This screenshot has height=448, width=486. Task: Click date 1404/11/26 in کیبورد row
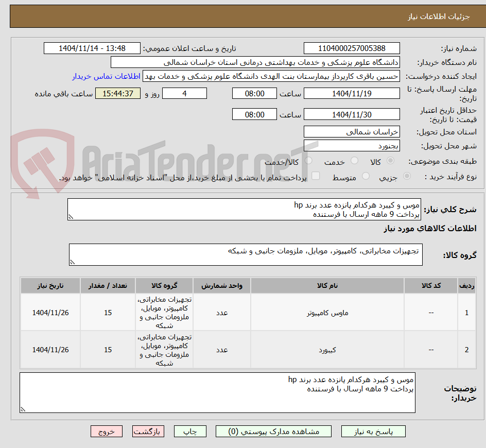(50, 350)
